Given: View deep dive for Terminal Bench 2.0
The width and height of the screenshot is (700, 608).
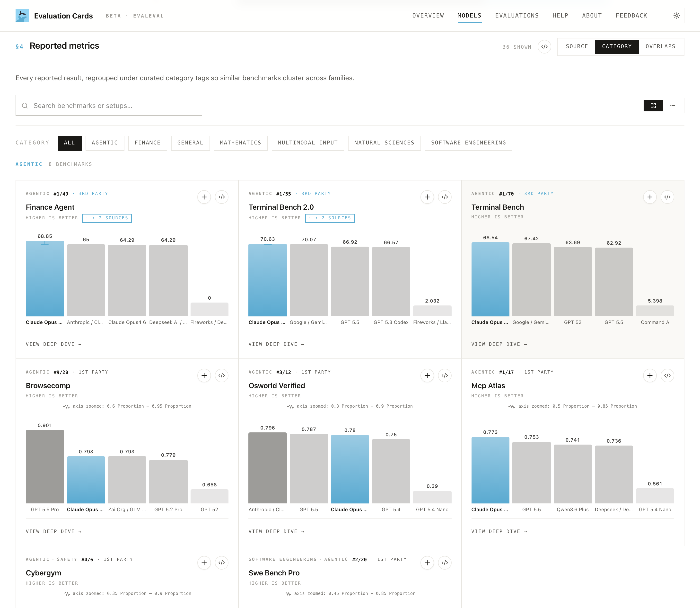Looking at the screenshot, I should [276, 344].
